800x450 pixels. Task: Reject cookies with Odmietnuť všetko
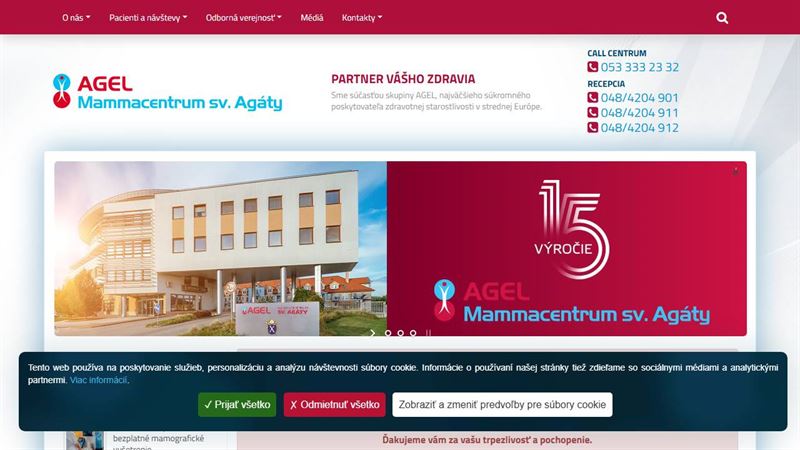click(335, 405)
